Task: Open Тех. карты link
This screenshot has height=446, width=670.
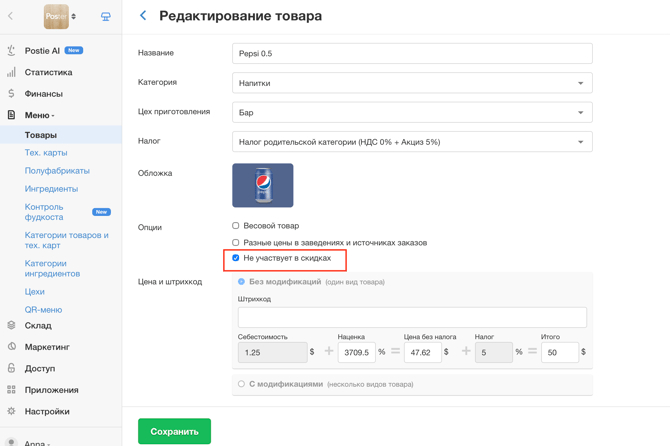Action: pyautogui.click(x=46, y=153)
